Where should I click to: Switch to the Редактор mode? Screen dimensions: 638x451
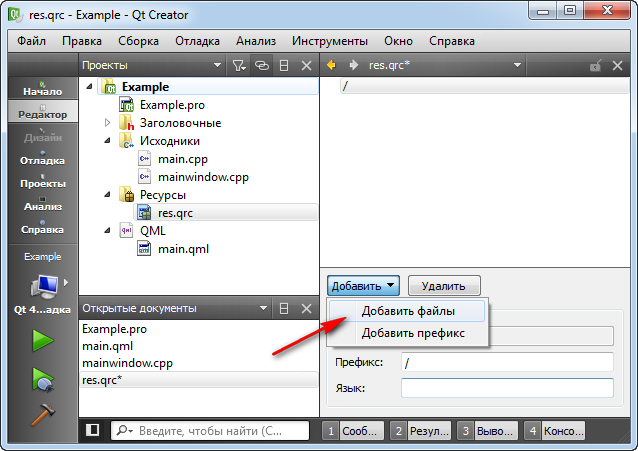click(x=42, y=111)
